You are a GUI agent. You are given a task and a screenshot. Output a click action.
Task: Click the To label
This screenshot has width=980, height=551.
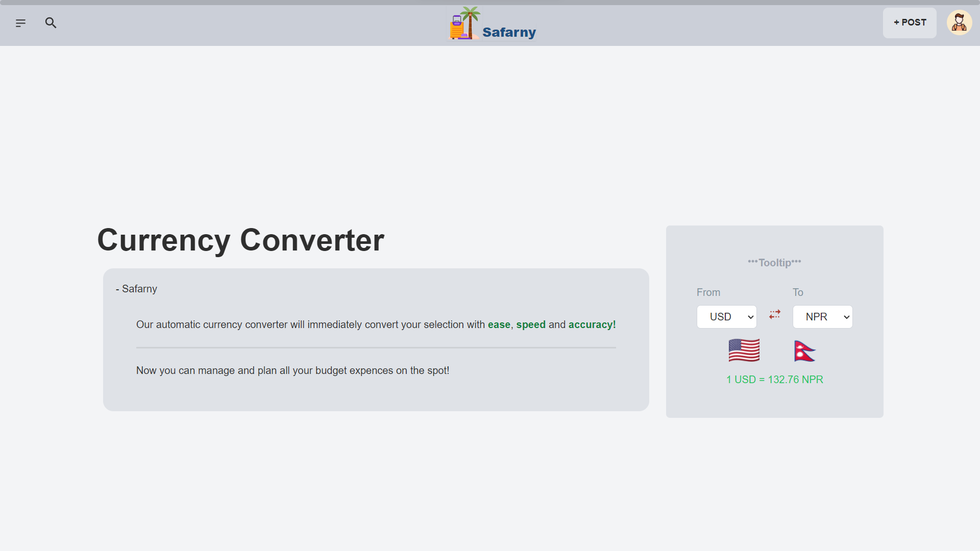(798, 292)
